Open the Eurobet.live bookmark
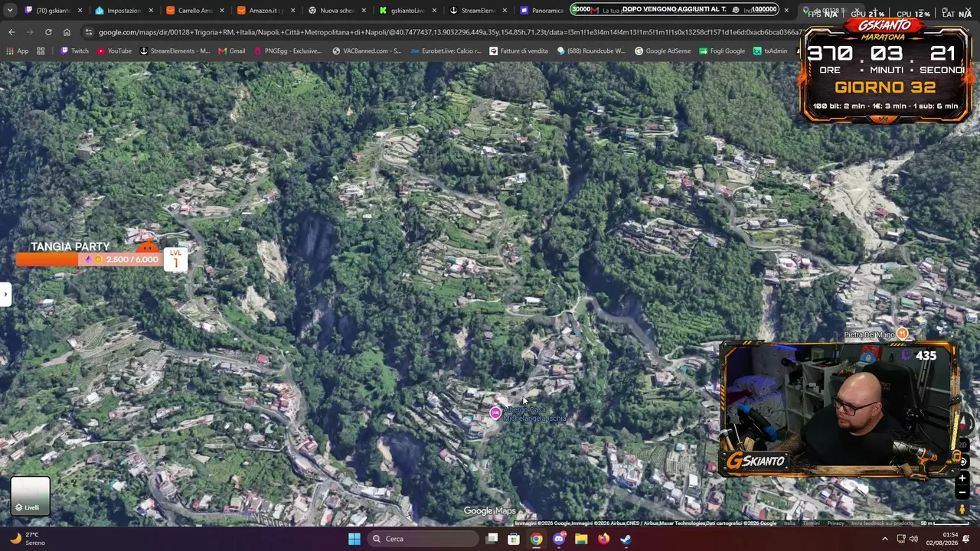The height and width of the screenshot is (551, 980). point(446,51)
